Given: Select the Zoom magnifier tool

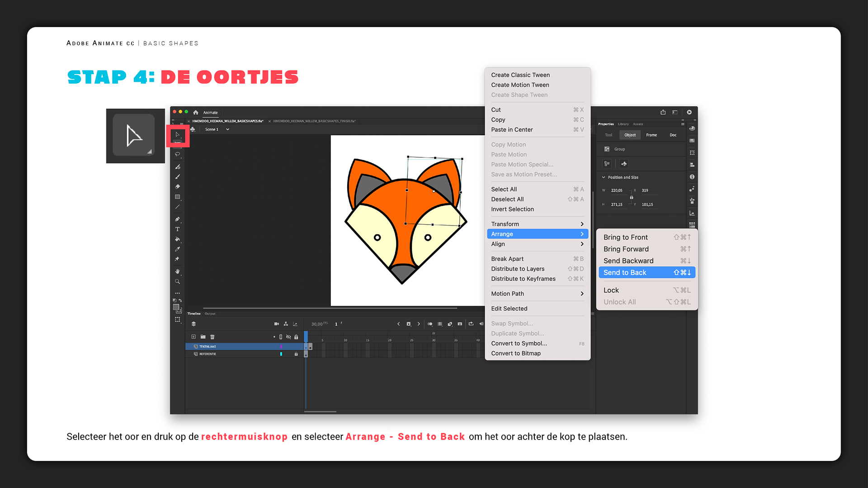Looking at the screenshot, I should pyautogui.click(x=177, y=282).
